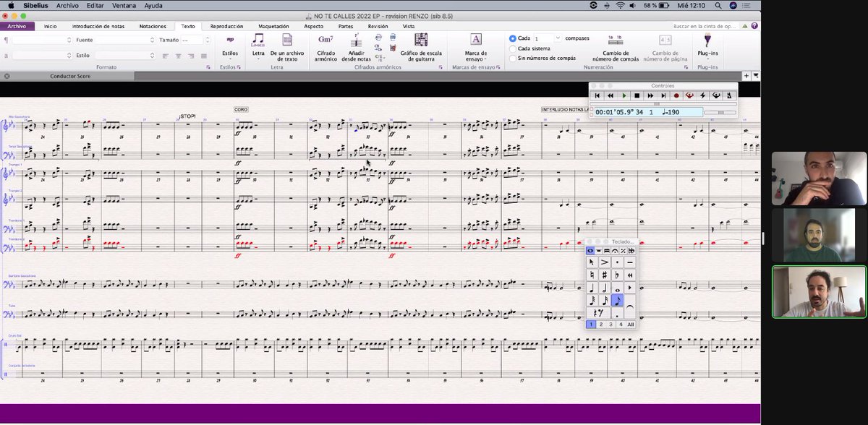The height and width of the screenshot is (425, 868).
Task: Click the red record button in Controles
Action: coord(676,95)
